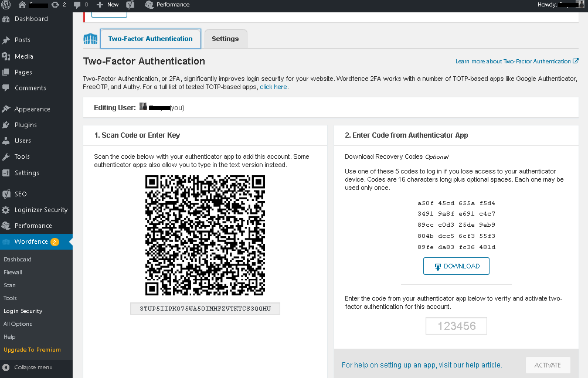Image resolution: width=588 pixels, height=378 pixels.
Task: Click the Appearance brush icon
Action: click(x=6, y=109)
